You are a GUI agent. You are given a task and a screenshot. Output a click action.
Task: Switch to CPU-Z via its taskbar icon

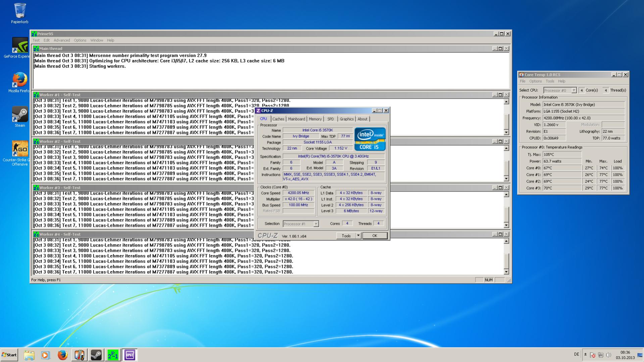tap(130, 355)
